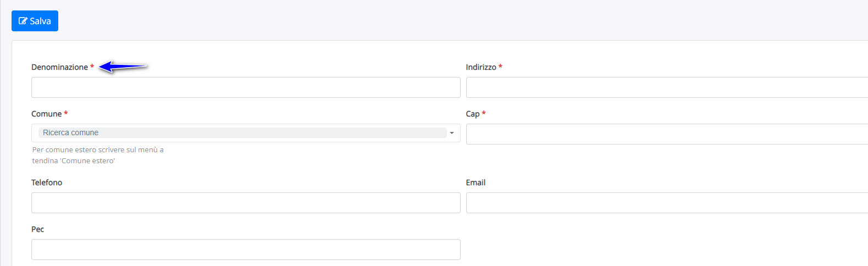Click the red asterisk beside Denominazione
Screen dimensions: 868x266
(x=92, y=66)
